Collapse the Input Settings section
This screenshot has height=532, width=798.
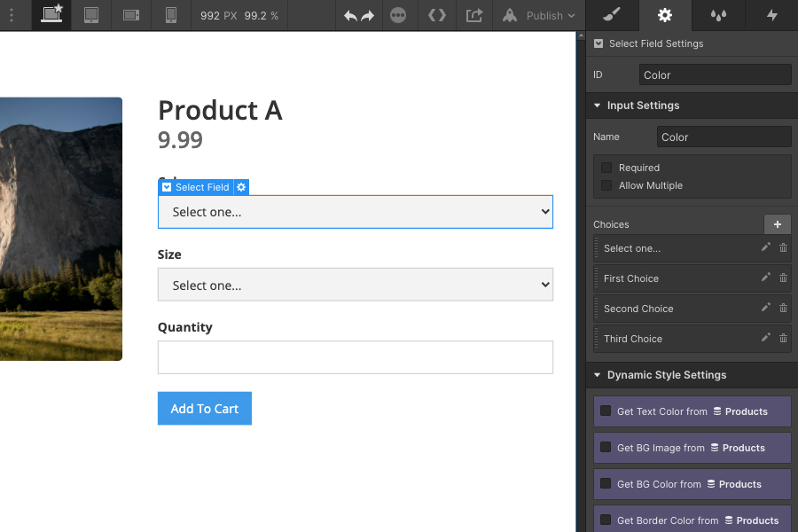click(x=598, y=106)
